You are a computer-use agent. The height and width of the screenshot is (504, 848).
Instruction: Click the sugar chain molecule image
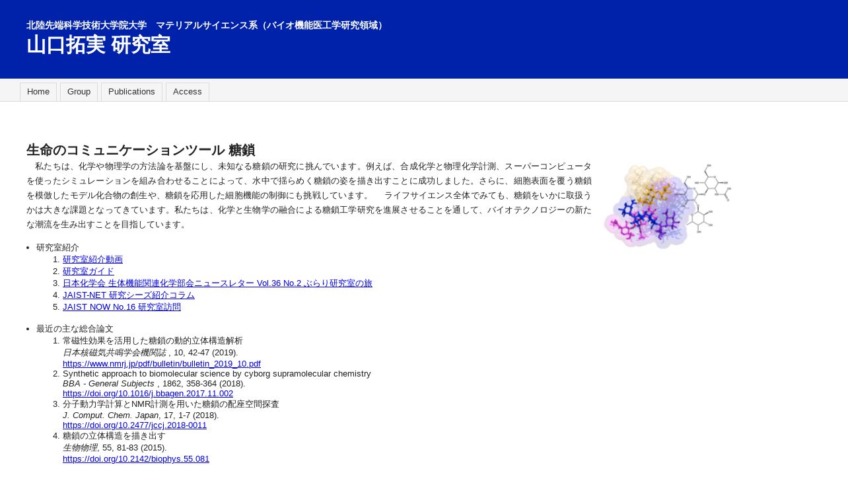point(667,205)
